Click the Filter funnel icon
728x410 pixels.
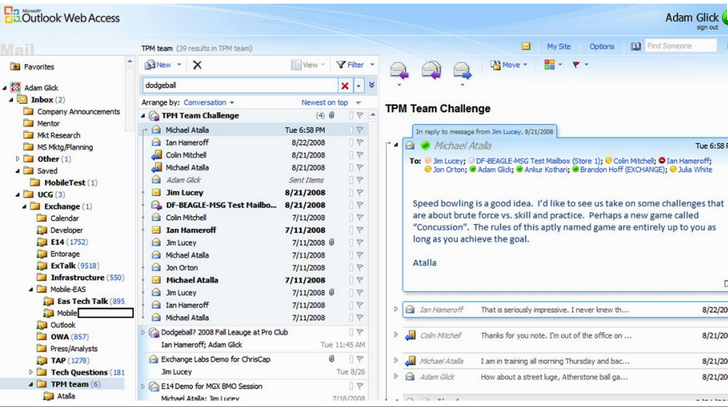click(341, 65)
